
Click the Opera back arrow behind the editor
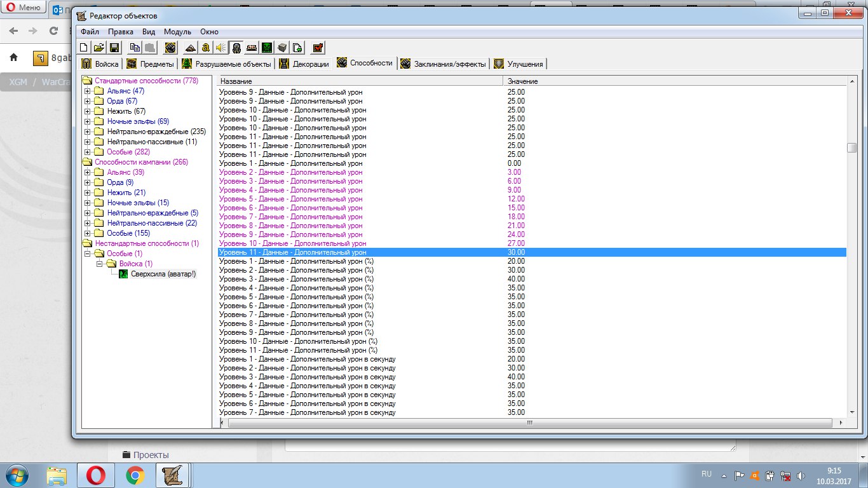14,30
